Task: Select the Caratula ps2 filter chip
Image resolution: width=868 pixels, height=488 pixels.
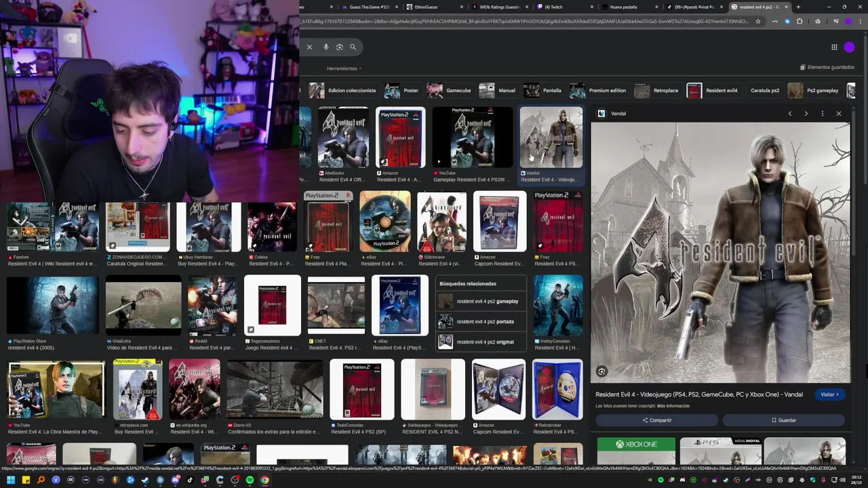Action: point(765,90)
